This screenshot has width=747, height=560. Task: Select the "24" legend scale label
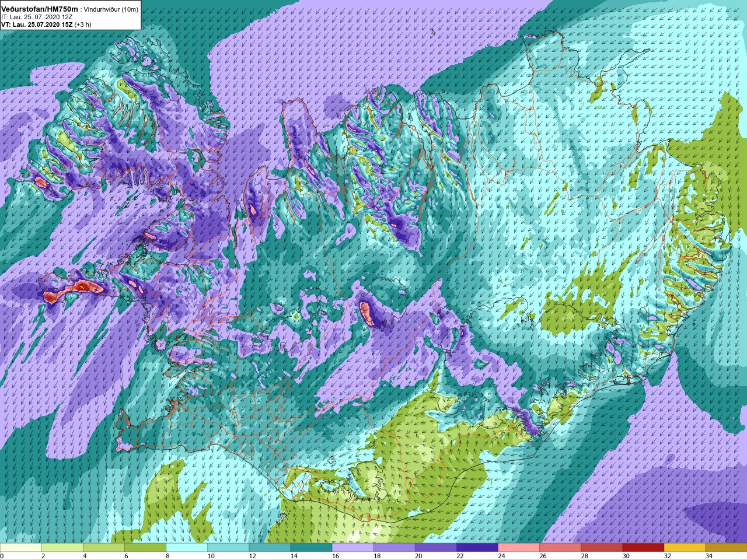(501, 556)
